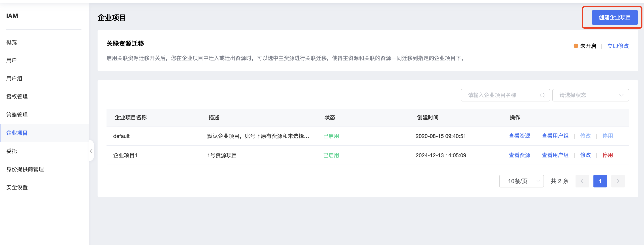Screen dimensions: 644x245
Task: Click 查看资源 for the default project
Action: (520, 136)
